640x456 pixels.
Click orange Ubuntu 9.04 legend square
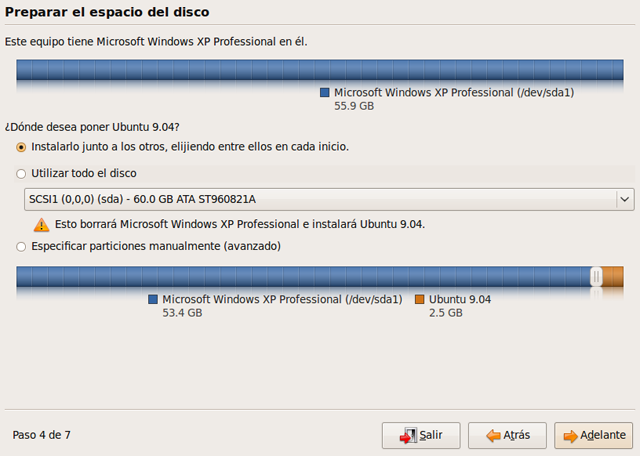[419, 299]
